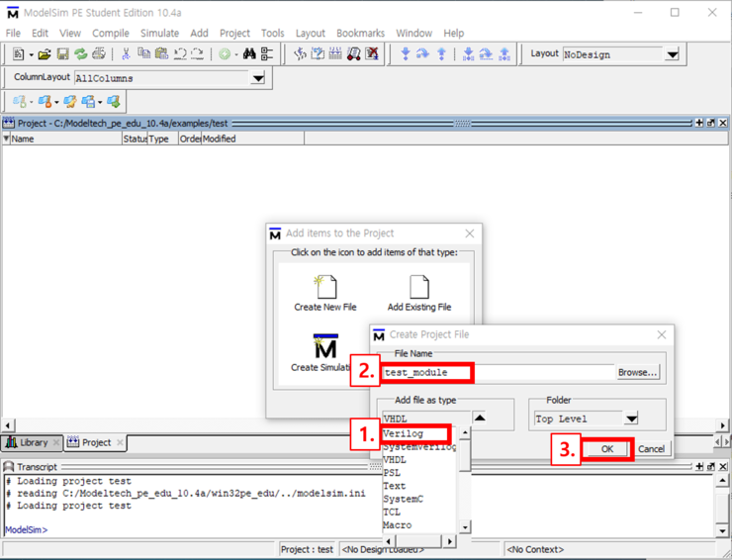
Task: Open the Bookmarks menu
Action: click(360, 34)
